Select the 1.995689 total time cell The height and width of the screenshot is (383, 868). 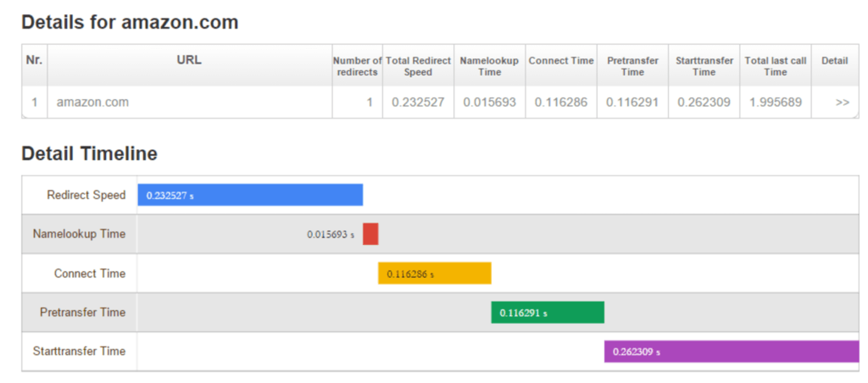coord(776,103)
